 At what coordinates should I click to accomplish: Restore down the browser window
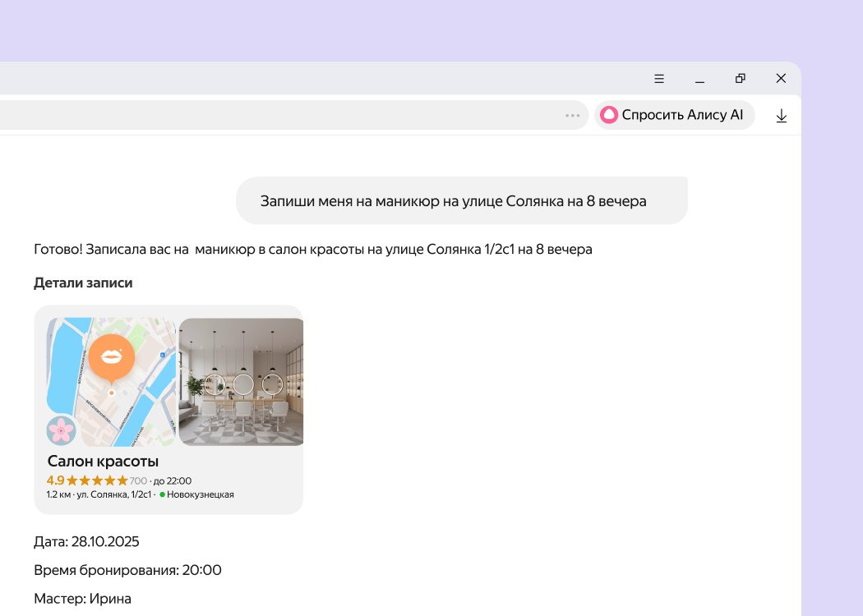[x=741, y=79]
